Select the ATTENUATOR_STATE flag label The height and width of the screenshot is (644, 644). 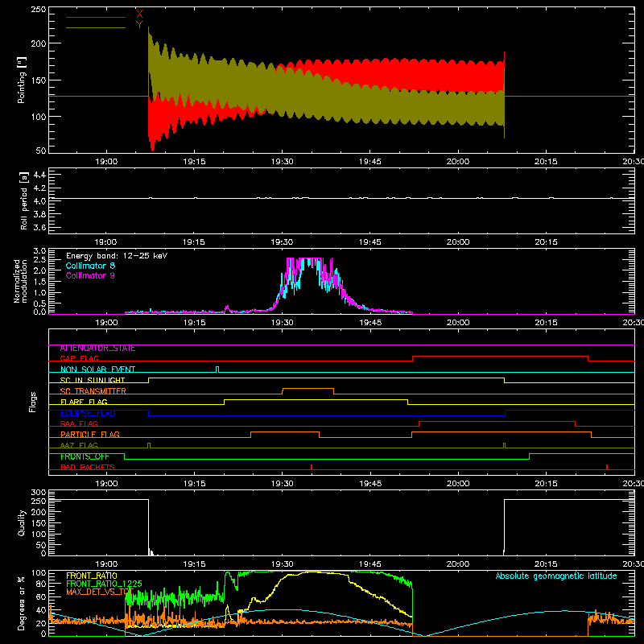(97, 349)
